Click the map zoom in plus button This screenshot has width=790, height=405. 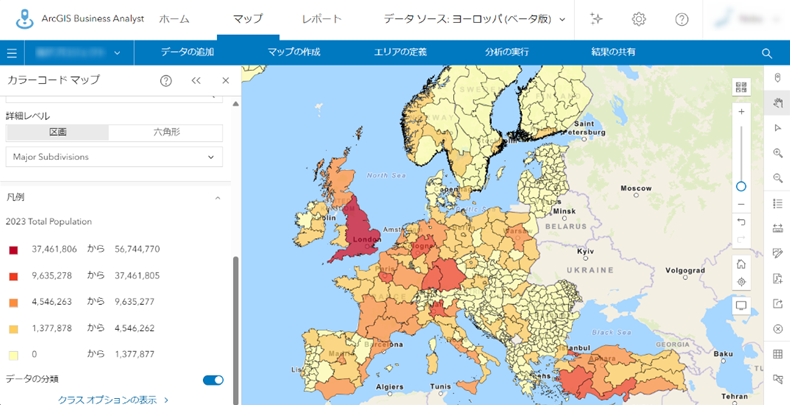[x=741, y=112]
